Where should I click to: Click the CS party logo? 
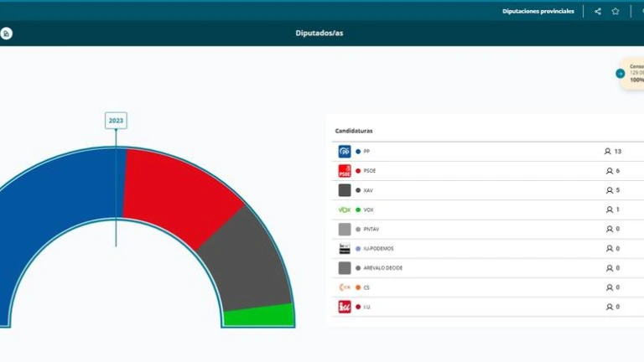coord(344,287)
